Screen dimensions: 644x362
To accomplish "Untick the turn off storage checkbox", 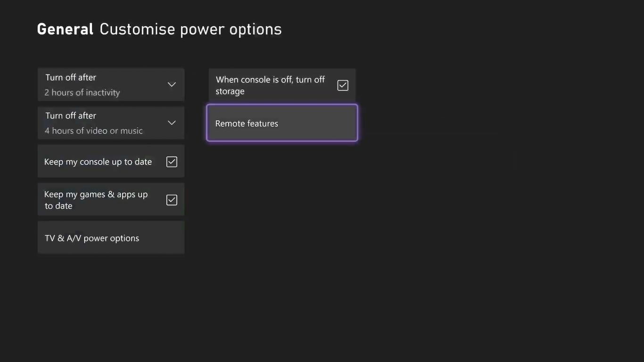I will pyautogui.click(x=343, y=85).
